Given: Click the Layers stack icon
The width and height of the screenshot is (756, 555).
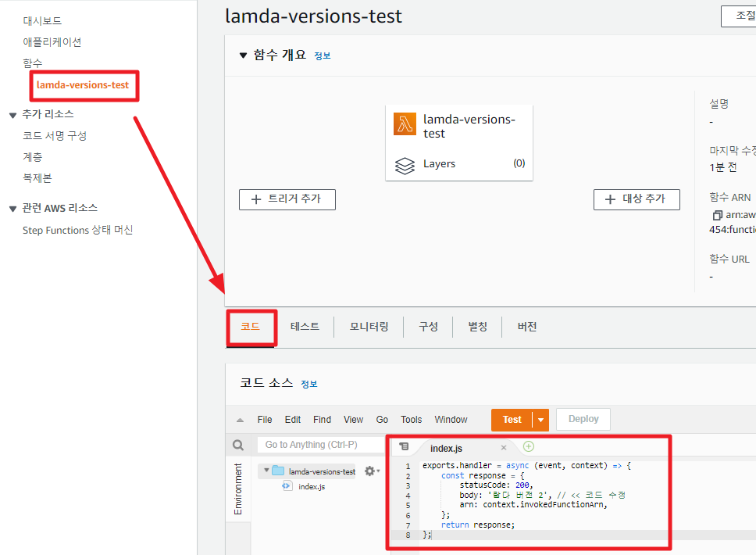Looking at the screenshot, I should point(405,166).
